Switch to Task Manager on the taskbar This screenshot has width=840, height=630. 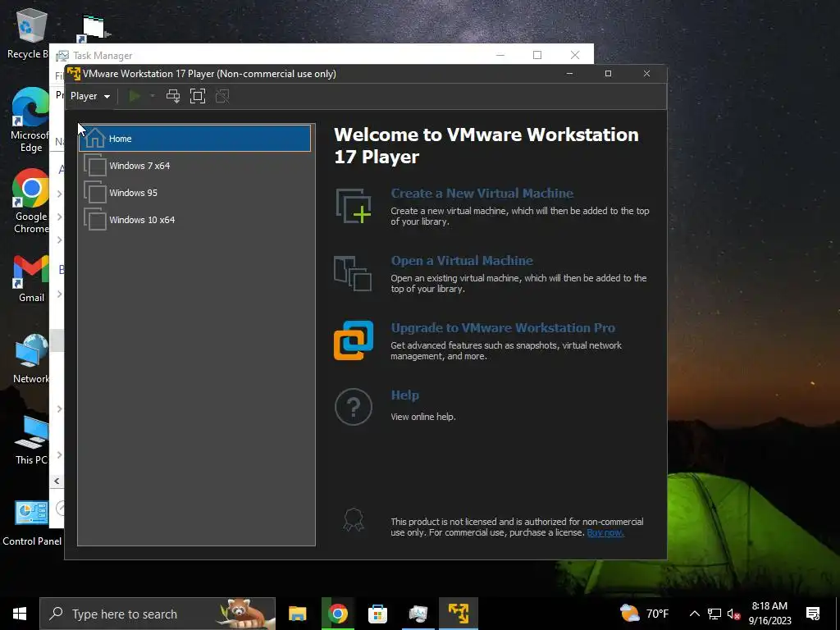(418, 614)
